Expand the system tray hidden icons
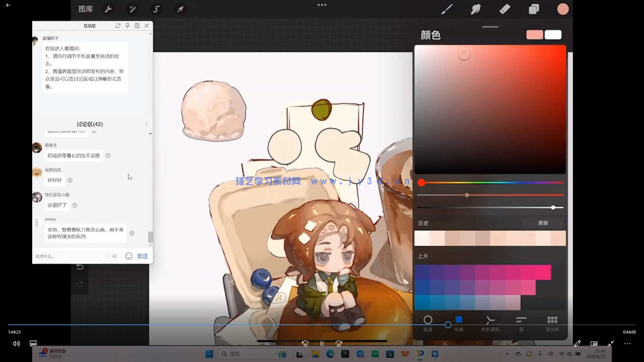Image resolution: width=644 pixels, height=362 pixels. [x=507, y=354]
